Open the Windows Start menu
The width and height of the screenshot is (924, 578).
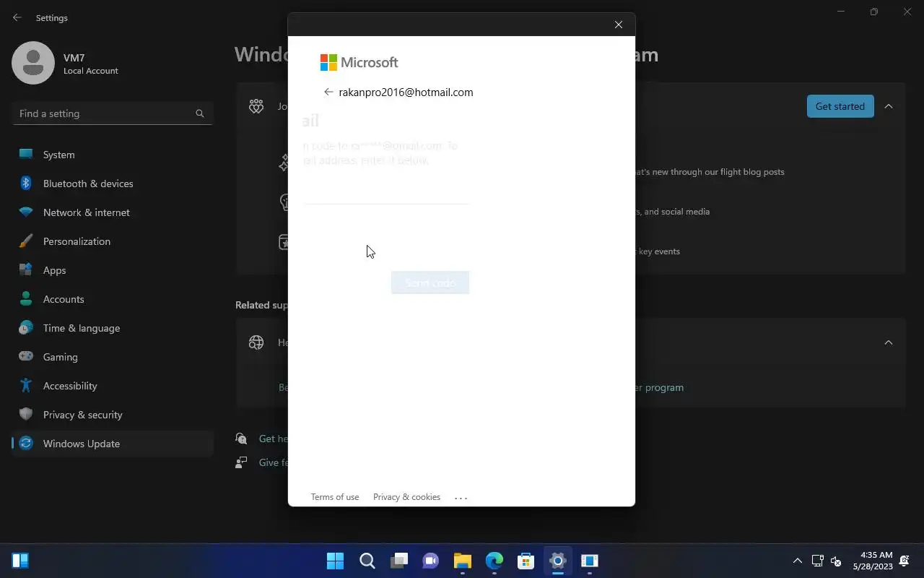point(335,561)
